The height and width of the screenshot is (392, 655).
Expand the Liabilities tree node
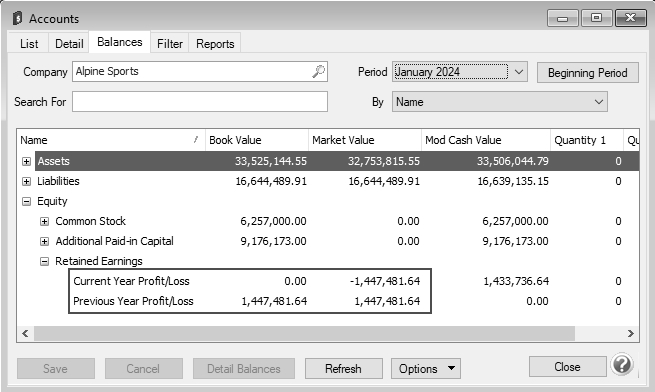click(x=26, y=181)
